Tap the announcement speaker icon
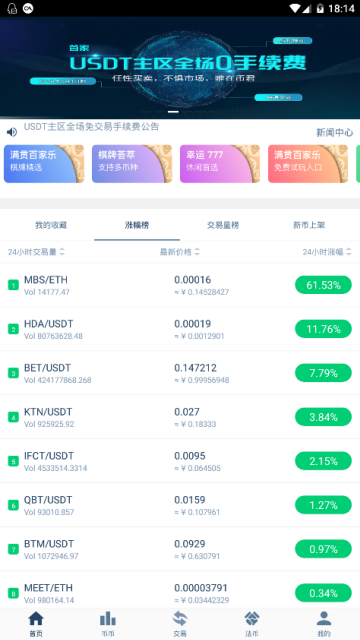This screenshot has height=640, width=360. [x=12, y=132]
